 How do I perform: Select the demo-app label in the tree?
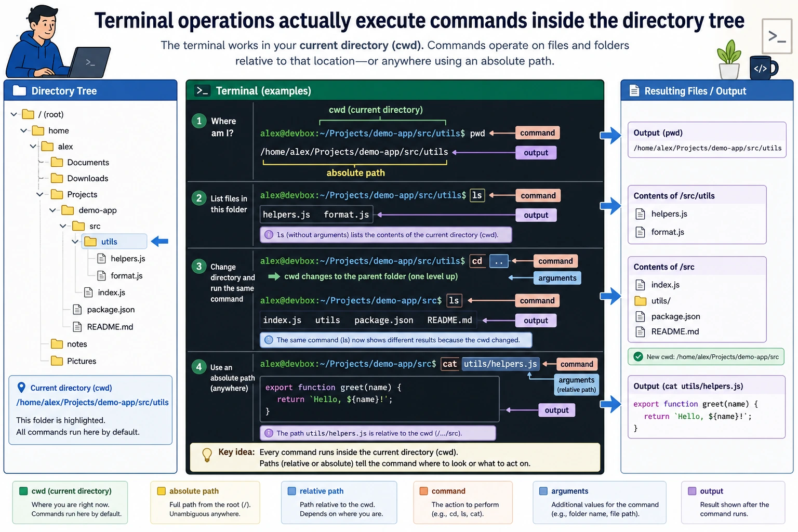(98, 210)
